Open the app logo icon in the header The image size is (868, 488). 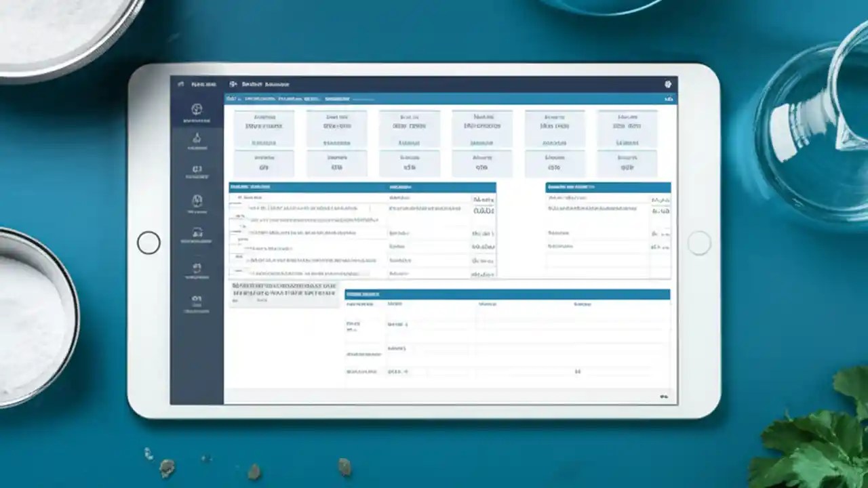pyautogui.click(x=231, y=84)
